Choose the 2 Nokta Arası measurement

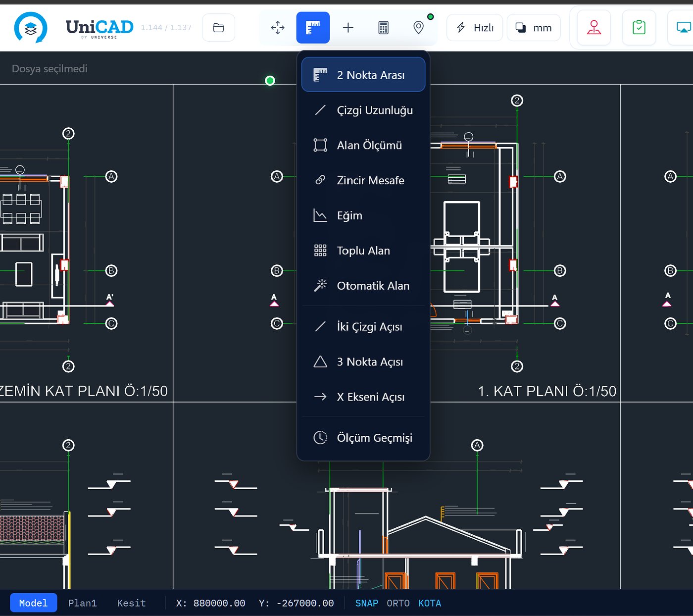(x=363, y=75)
